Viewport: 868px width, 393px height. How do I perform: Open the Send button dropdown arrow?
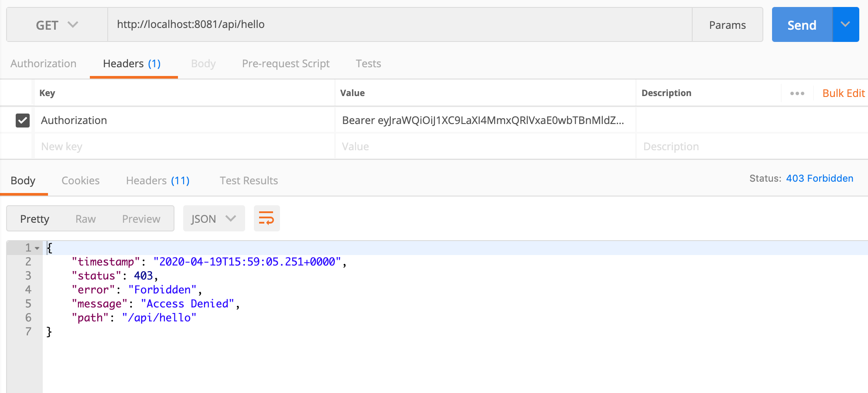pos(845,24)
